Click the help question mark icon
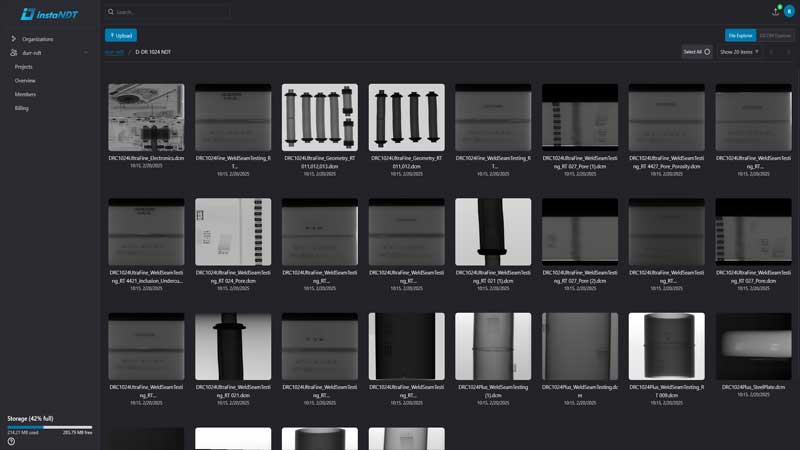Viewport: 800px width, 450px height. (x=11, y=441)
